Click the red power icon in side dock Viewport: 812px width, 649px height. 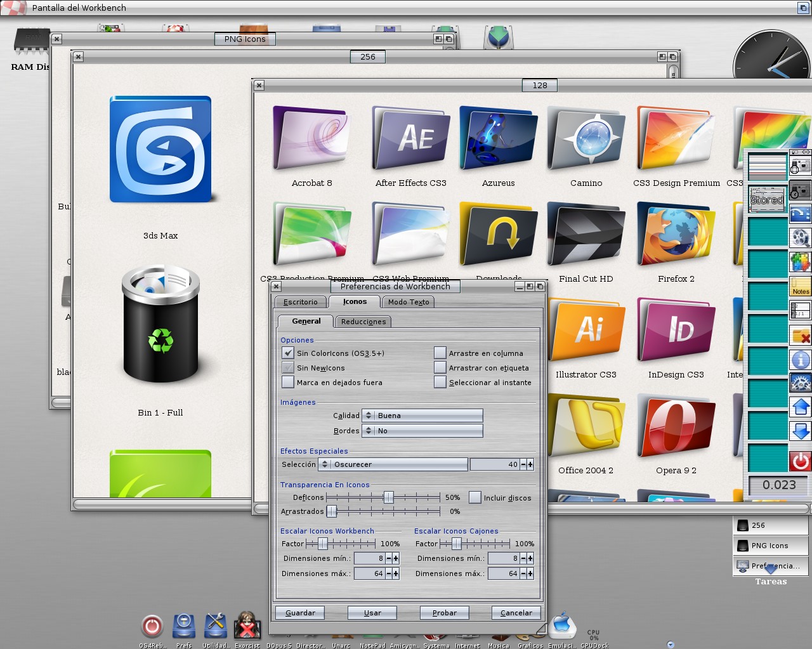(x=801, y=461)
